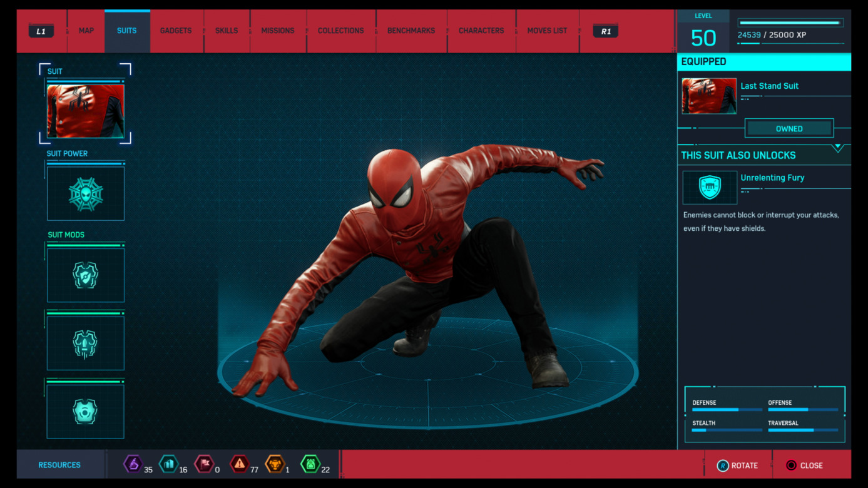
Task: Click the orange challenge token icon
Action: click(x=274, y=464)
